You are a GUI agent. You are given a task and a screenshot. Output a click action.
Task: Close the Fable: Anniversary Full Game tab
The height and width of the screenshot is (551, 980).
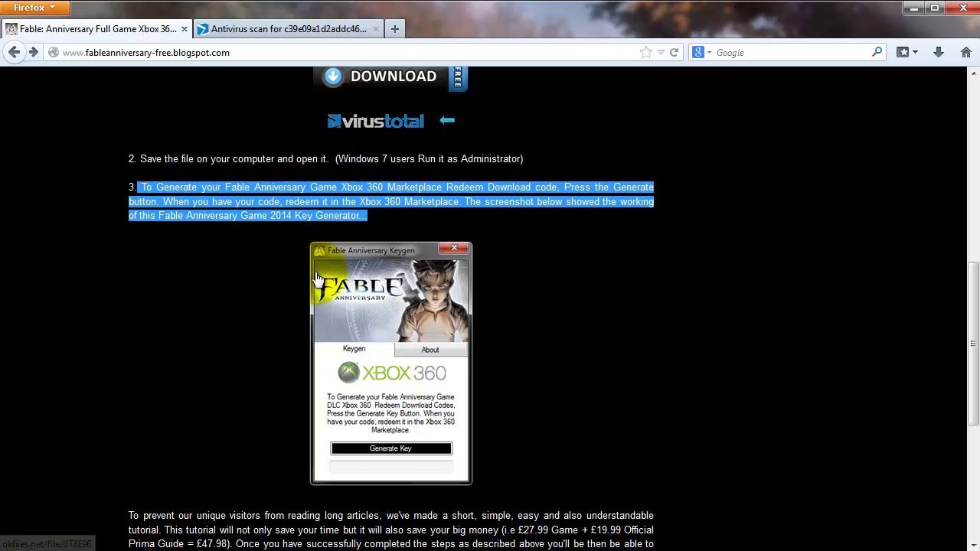click(184, 29)
